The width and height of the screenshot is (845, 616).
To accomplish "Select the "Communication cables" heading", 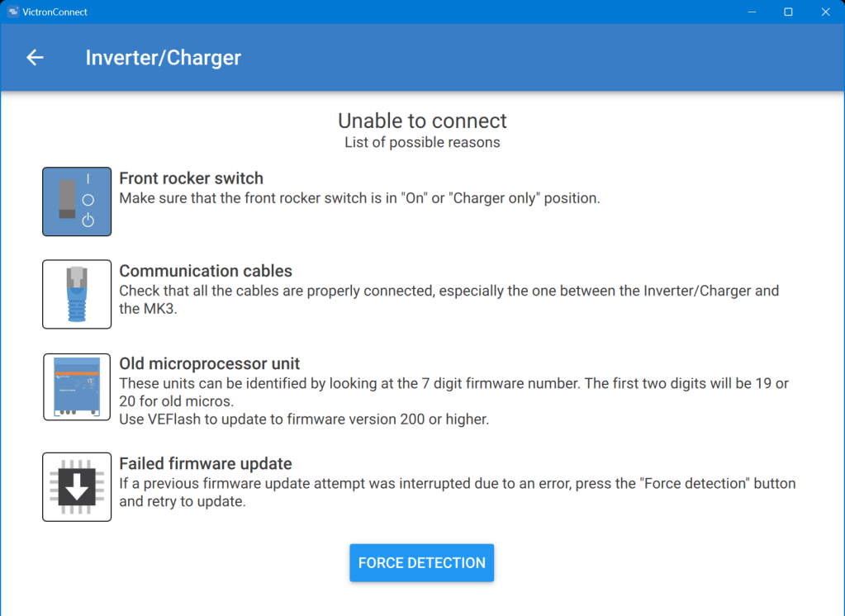I will pyautogui.click(x=206, y=271).
